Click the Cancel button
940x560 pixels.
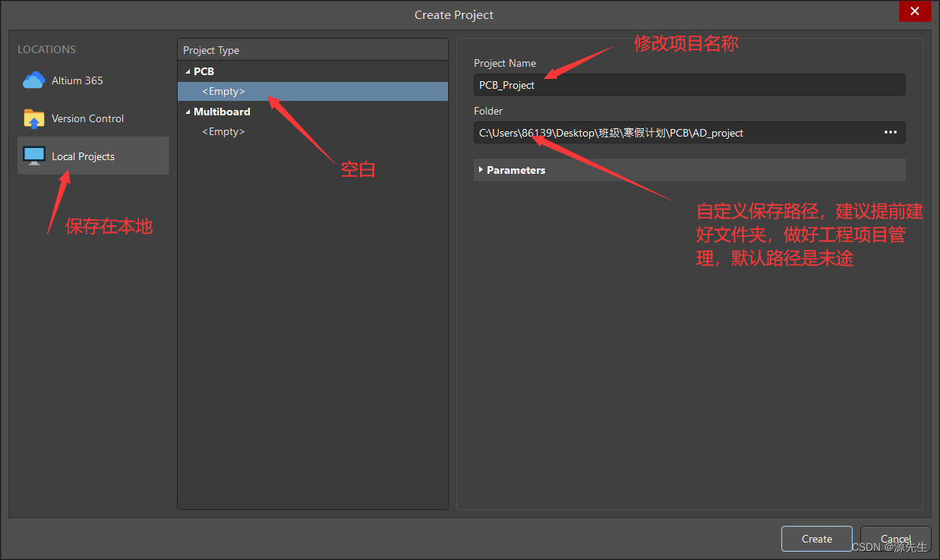(896, 539)
